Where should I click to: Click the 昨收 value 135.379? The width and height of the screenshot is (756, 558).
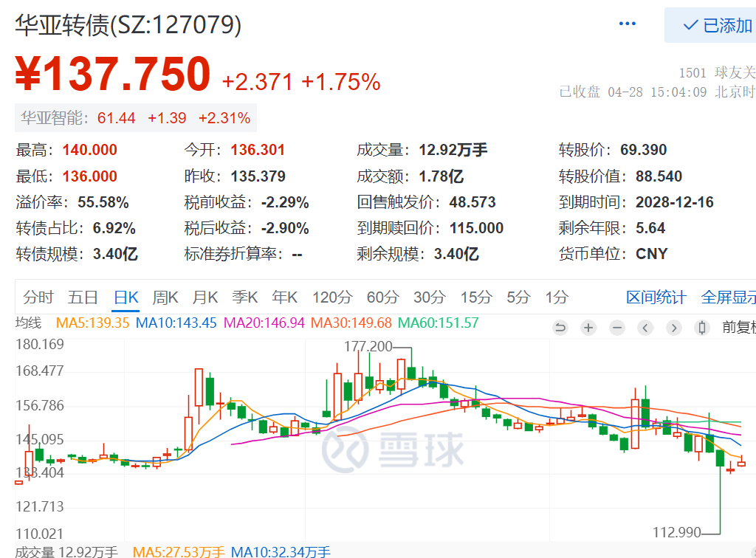coord(258,176)
